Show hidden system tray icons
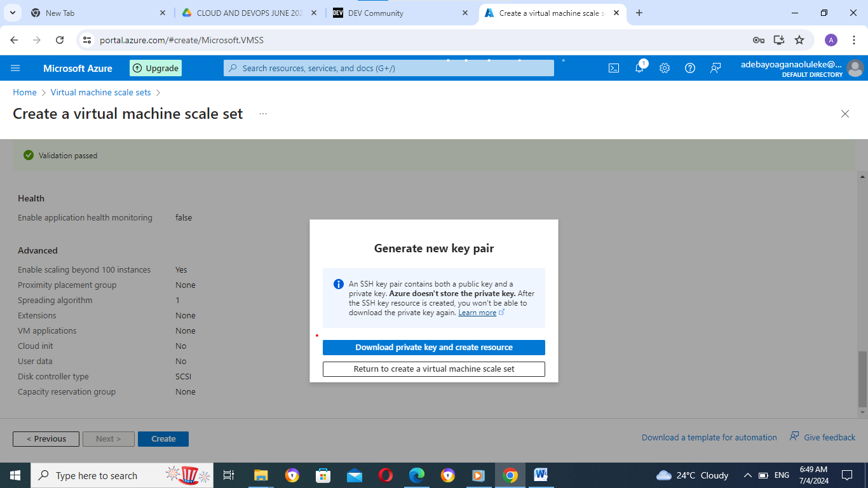Viewport: 868px width, 488px height. (x=748, y=475)
